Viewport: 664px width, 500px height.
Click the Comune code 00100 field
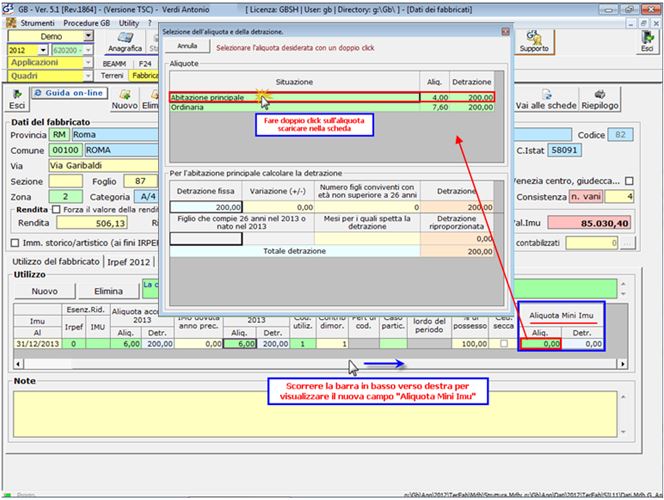coord(65,150)
